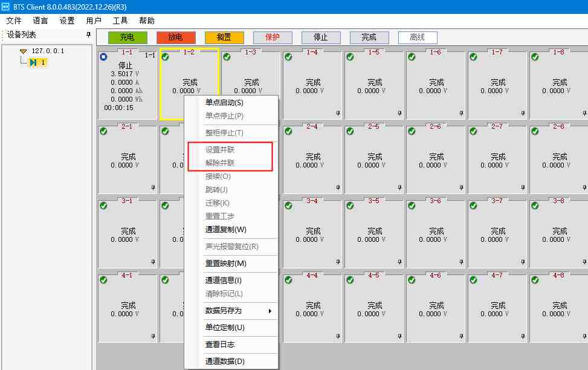Click the green check icon of channel 3-4
This screenshot has width=588, height=370.
(288, 206)
